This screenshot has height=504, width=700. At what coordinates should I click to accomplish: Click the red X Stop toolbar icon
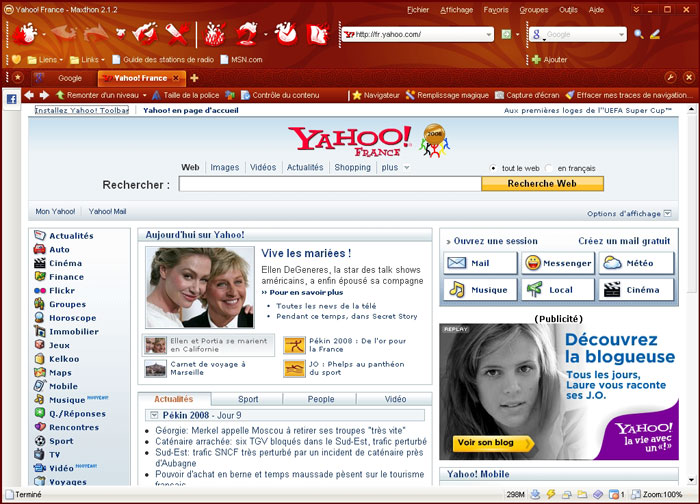(x=177, y=34)
